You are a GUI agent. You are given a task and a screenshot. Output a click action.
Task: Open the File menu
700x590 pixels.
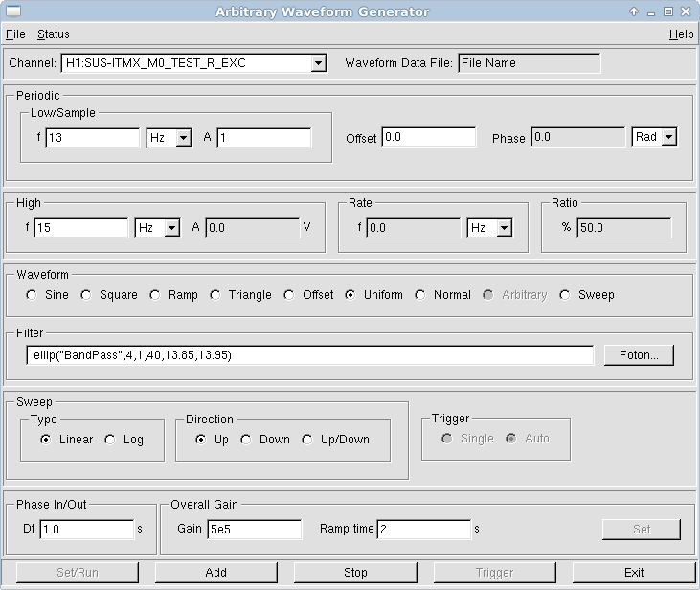15,34
